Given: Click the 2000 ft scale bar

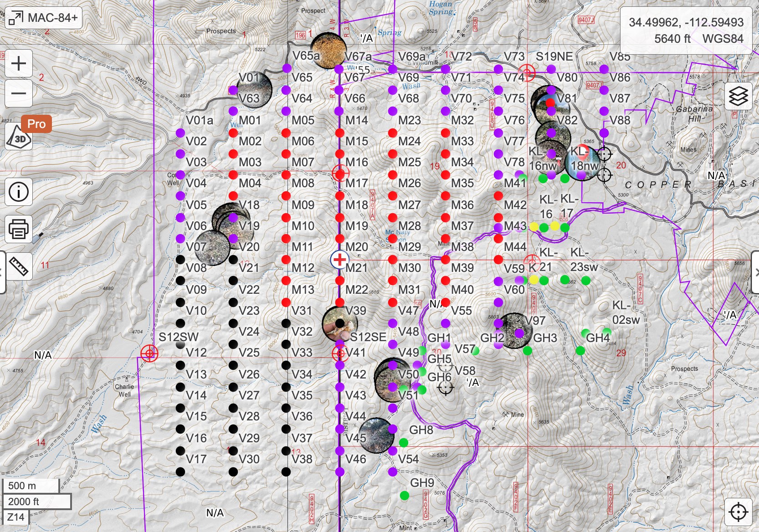Looking at the screenshot, I should pyautogui.click(x=37, y=501).
